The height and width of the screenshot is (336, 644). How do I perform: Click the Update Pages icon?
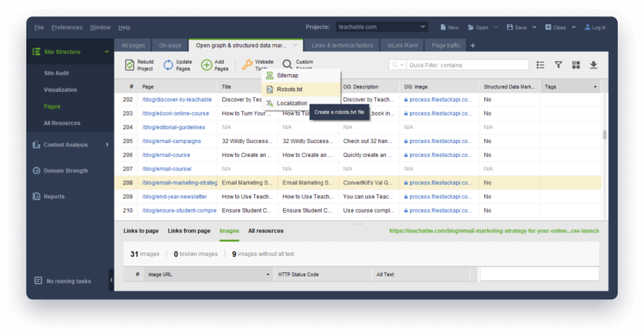tap(168, 65)
